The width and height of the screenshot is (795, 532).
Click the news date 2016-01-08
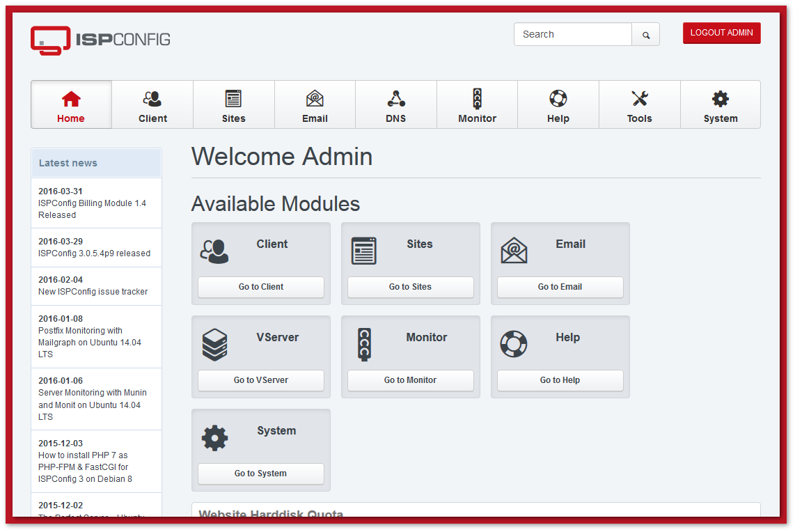click(61, 318)
